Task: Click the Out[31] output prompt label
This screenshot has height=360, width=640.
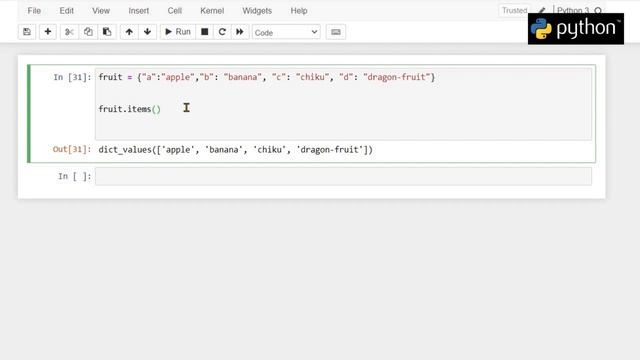Action: [72, 149]
